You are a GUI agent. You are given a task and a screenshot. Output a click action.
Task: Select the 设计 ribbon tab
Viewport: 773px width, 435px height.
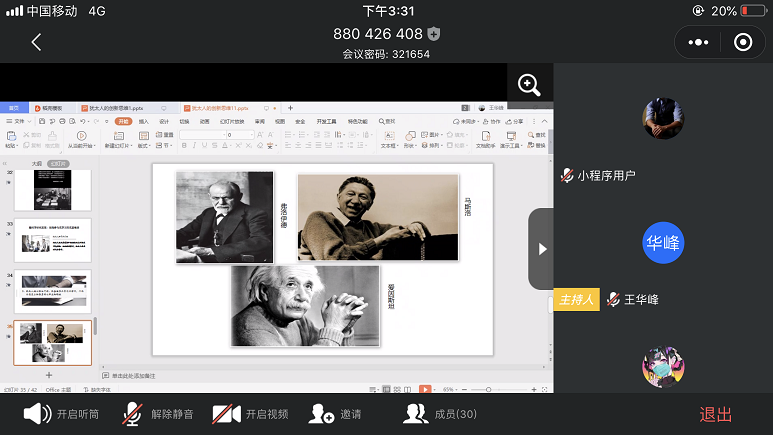point(164,121)
